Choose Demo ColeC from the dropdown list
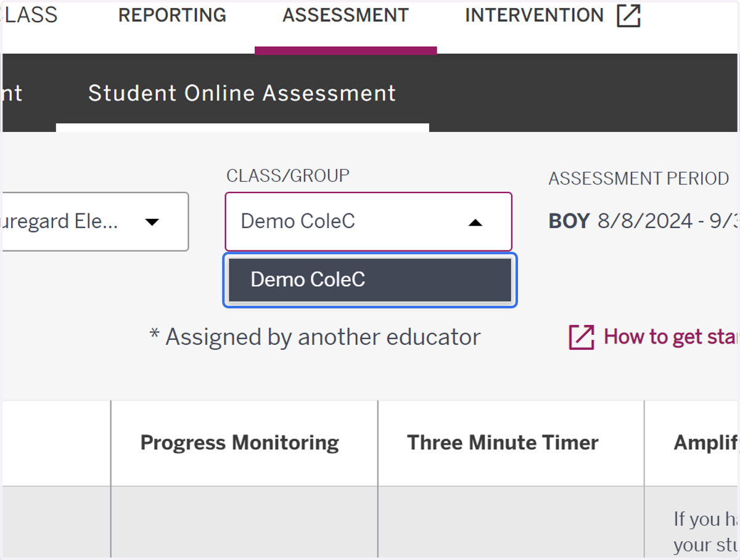 click(x=370, y=280)
